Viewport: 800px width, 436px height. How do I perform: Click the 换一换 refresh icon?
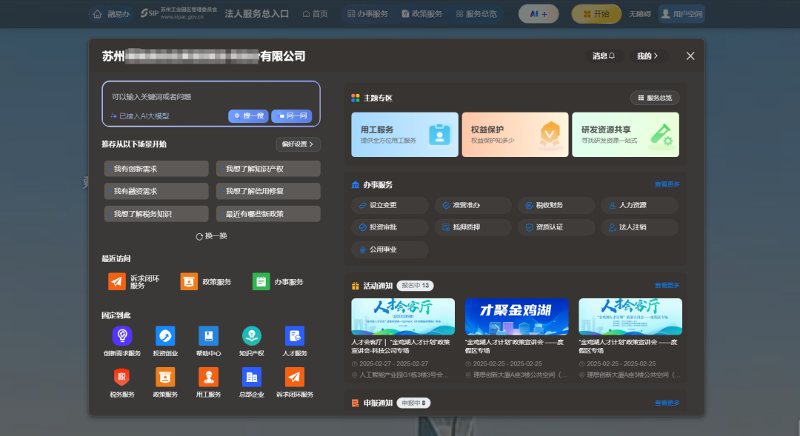200,236
